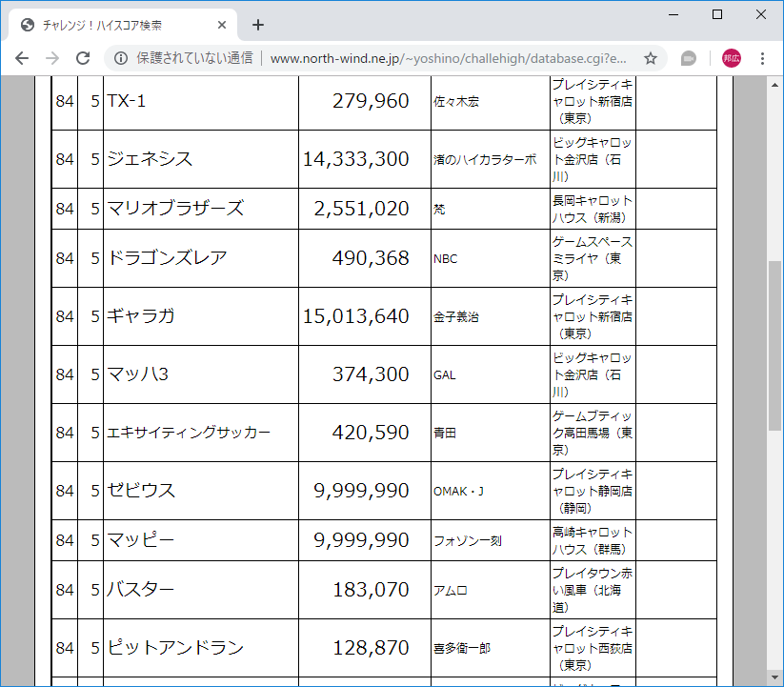Click the player name フォゾン一刻
The image size is (784, 687).
[468, 540]
